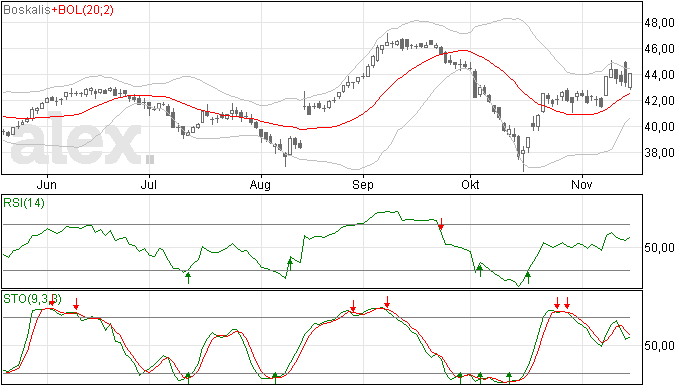This screenshot has width=690, height=387.
Task: Click the 50,00 label of the STO panel
Action: pyautogui.click(x=659, y=346)
